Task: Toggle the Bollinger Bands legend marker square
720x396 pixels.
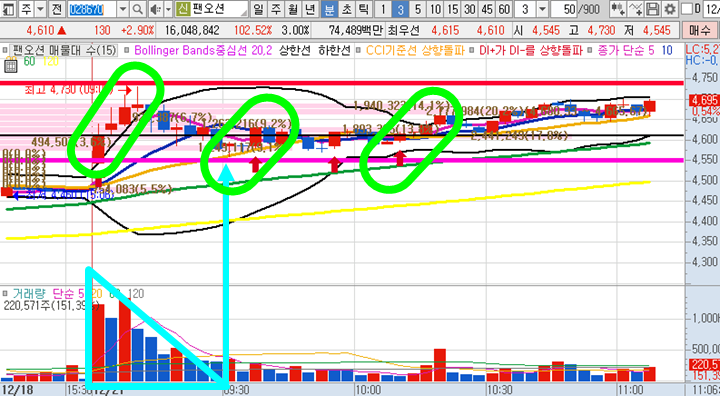Action: (x=127, y=50)
